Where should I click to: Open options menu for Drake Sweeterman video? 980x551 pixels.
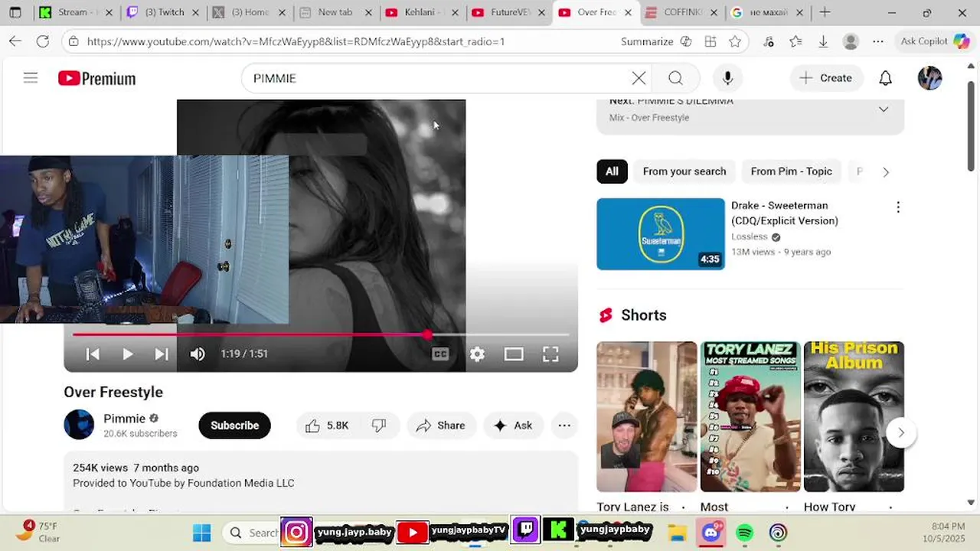click(x=898, y=207)
